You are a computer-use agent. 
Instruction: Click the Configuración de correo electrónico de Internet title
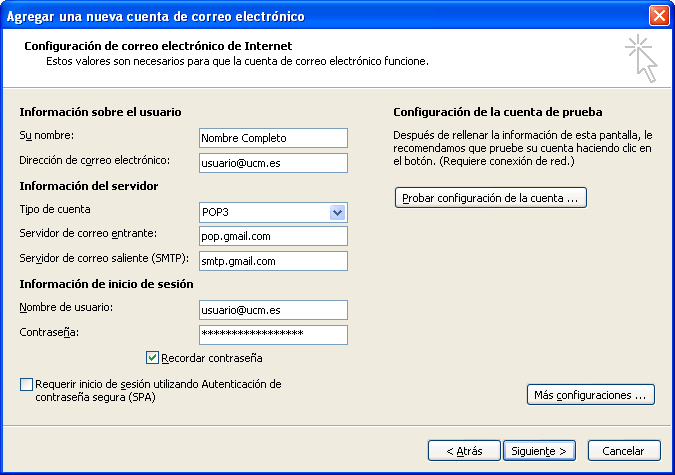pyautogui.click(x=158, y=46)
